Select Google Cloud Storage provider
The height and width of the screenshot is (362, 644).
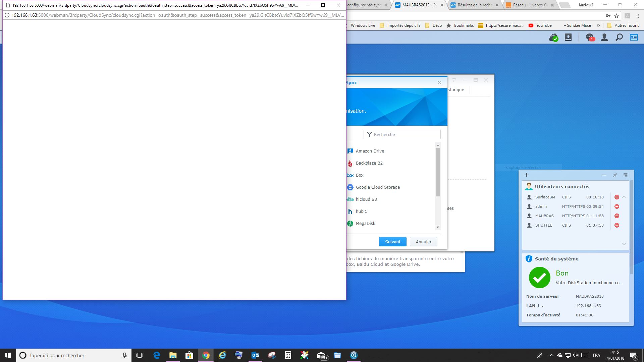(x=391, y=187)
